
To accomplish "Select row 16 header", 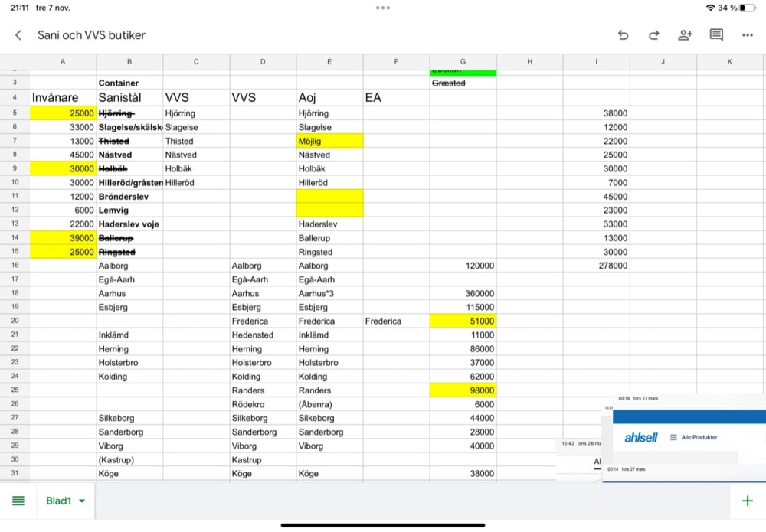I will 15,266.
